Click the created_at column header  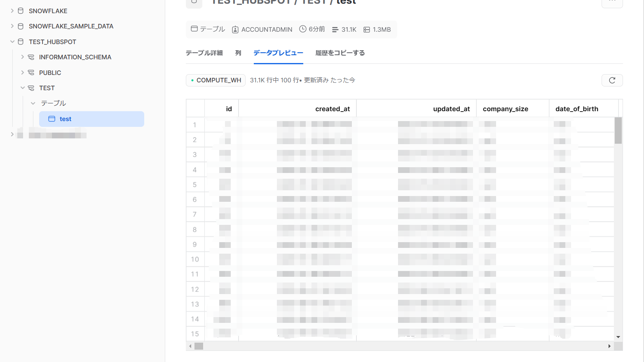332,109
